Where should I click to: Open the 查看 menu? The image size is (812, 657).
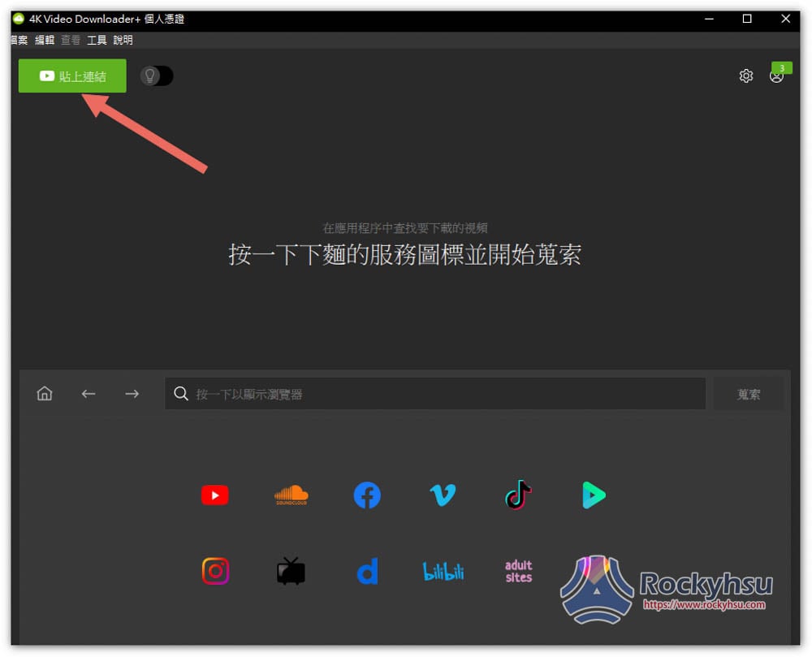pyautogui.click(x=71, y=40)
